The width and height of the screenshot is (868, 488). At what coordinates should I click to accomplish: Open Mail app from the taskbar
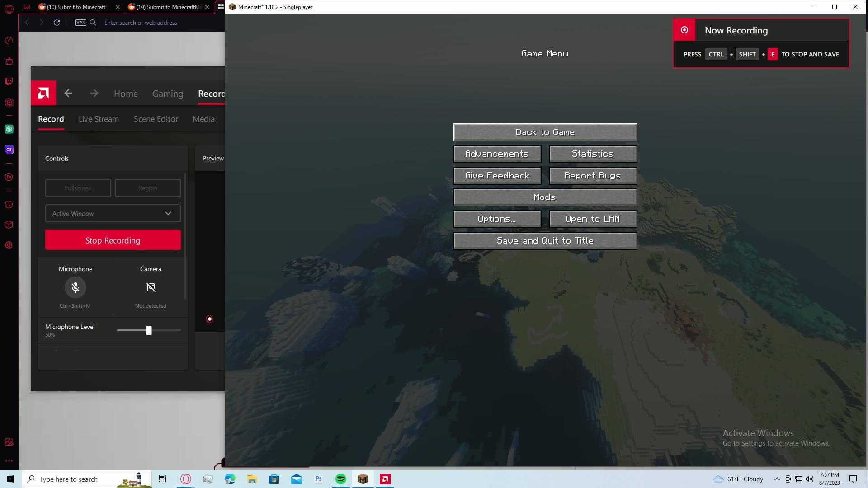[297, 479]
